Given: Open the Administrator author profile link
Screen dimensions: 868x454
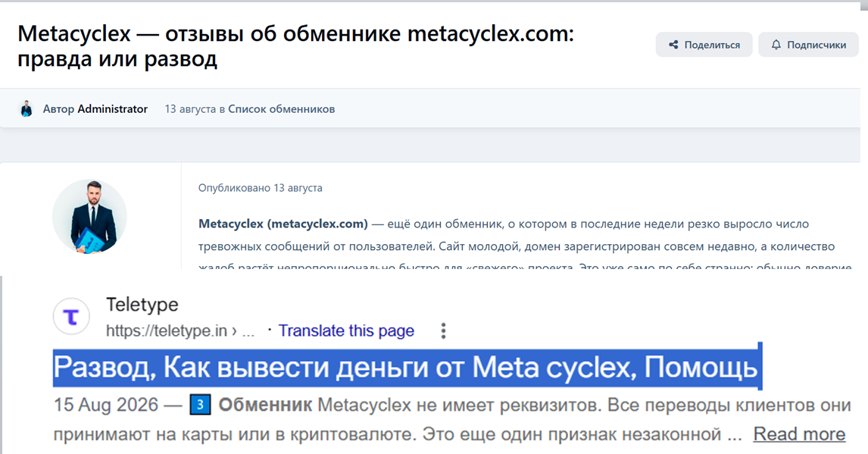Looking at the screenshot, I should [112, 109].
